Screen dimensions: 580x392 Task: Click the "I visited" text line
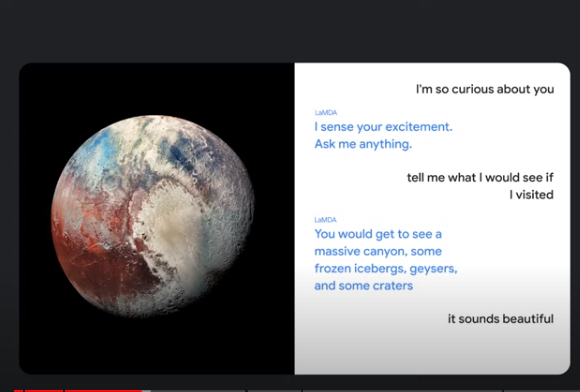(x=531, y=195)
